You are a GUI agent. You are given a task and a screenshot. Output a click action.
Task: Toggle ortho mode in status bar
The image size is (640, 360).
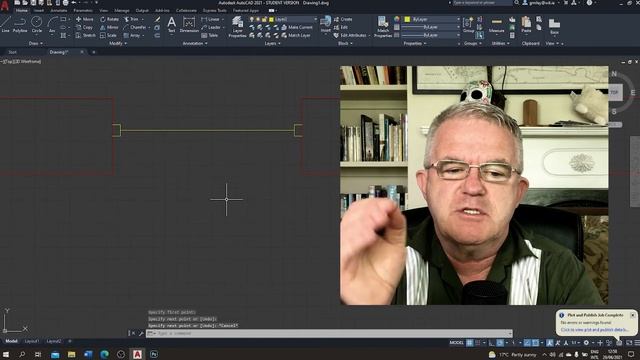(492, 343)
